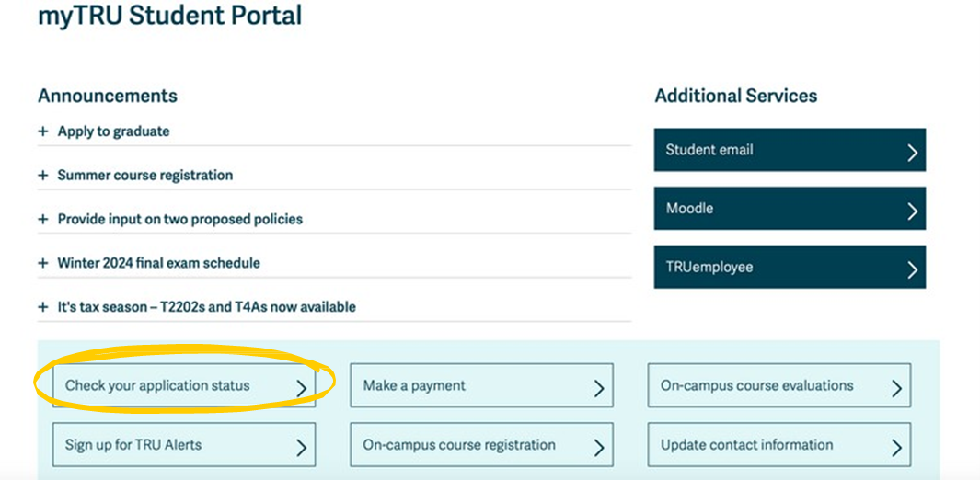Click arrow beside Update contact information

[x=896, y=448]
